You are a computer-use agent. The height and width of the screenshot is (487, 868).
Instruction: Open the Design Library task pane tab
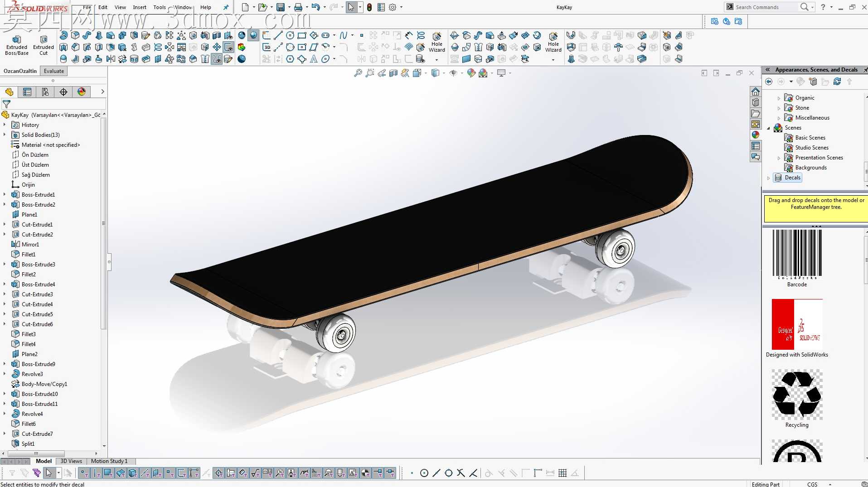coord(756,102)
